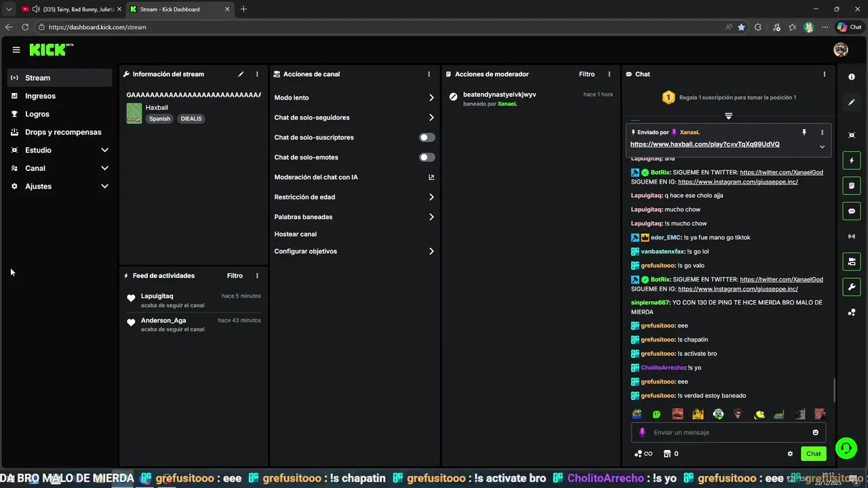Open Moderación del chat con IA
Viewport: 868px width, 488px height.
(x=354, y=178)
